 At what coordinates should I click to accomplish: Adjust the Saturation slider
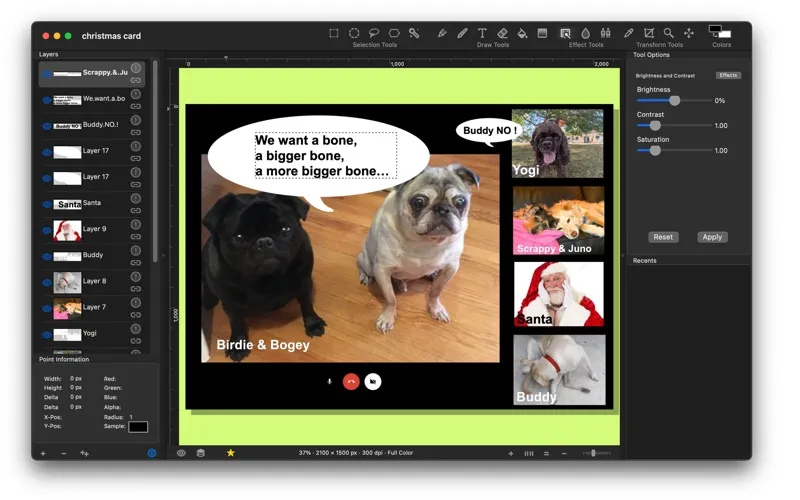[674, 151]
